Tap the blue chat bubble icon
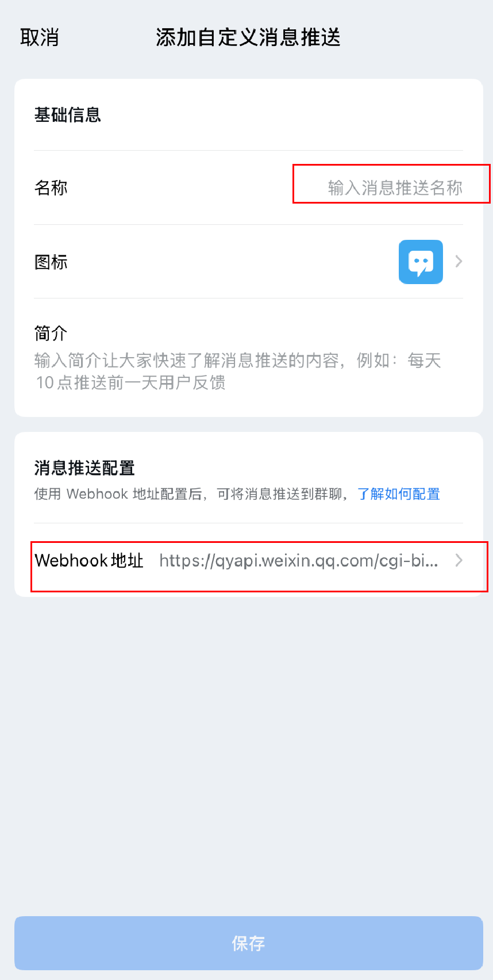The width and height of the screenshot is (493, 980). pyautogui.click(x=421, y=262)
